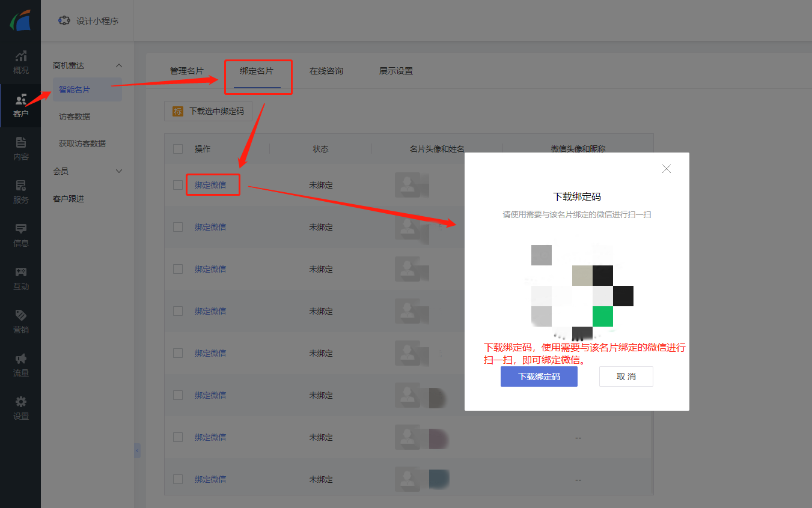Screen dimensions: 812x508
Task: Click the app logo at top left
Action: click(20, 20)
